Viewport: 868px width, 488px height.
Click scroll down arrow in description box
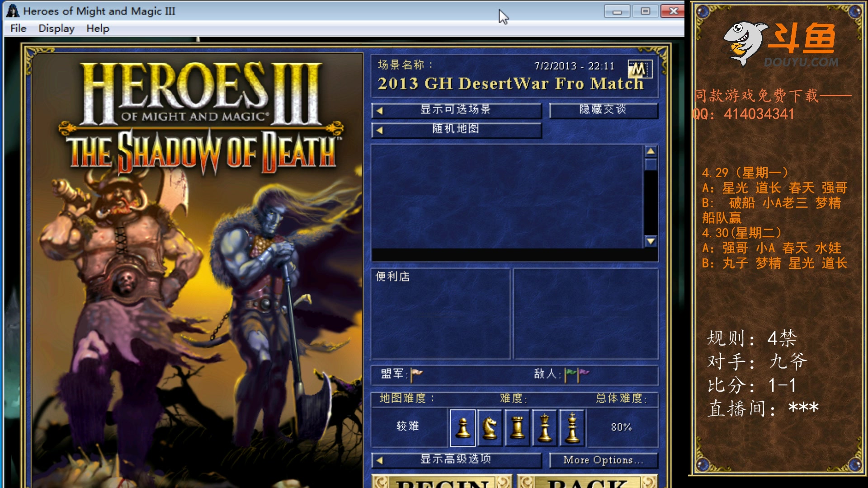[651, 241]
